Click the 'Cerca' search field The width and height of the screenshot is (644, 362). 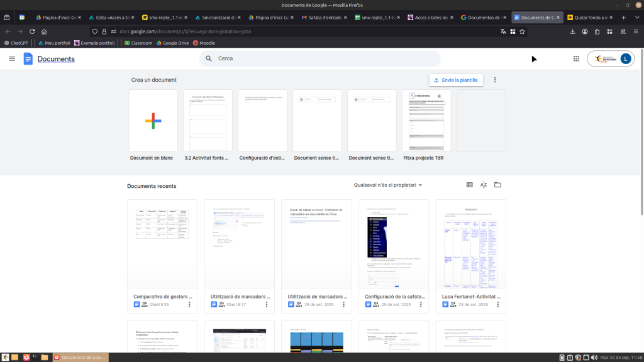coord(321,58)
